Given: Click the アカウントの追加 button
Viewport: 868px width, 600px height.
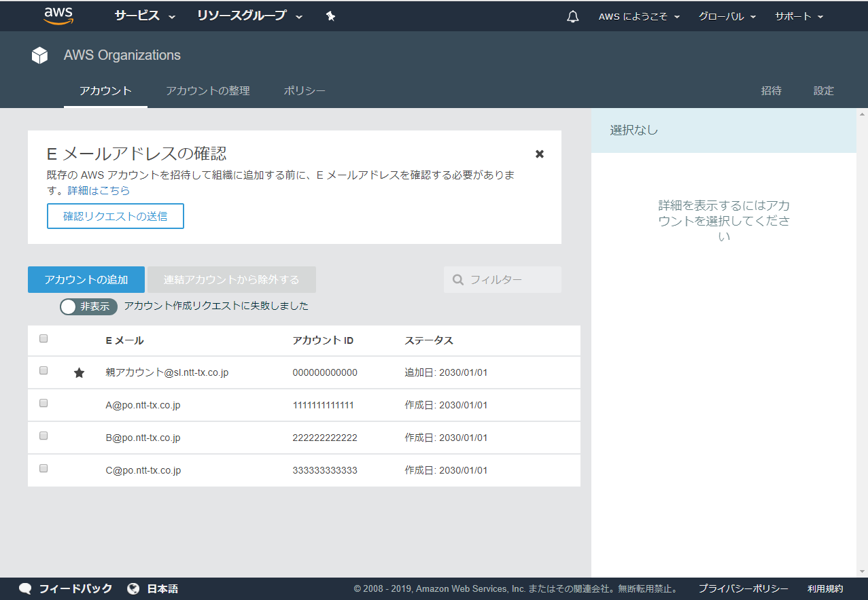Looking at the screenshot, I should pos(86,280).
